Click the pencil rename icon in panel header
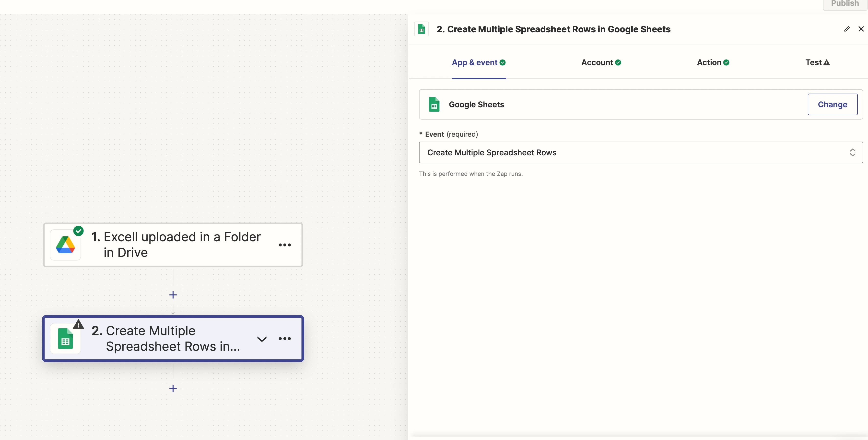 [846, 29]
